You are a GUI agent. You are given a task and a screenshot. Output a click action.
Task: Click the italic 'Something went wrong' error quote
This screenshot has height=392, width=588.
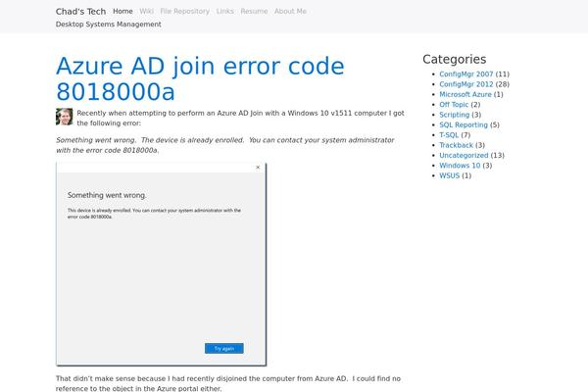[x=225, y=145]
